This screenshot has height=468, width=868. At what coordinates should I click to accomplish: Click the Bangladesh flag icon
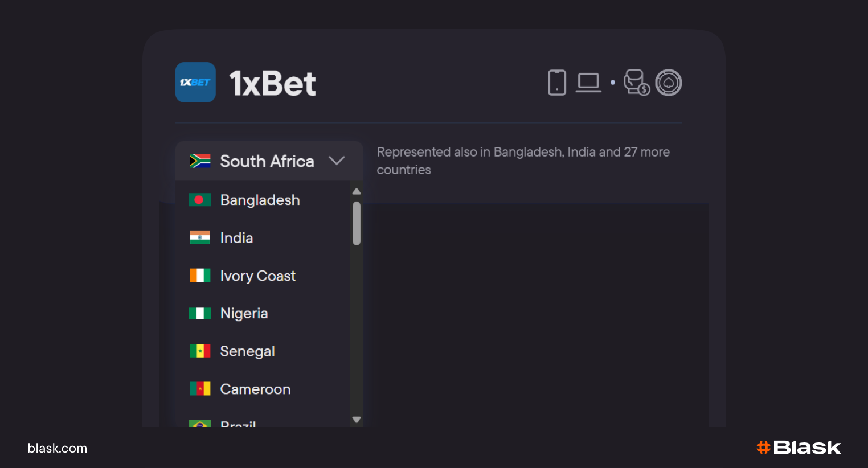[200, 200]
